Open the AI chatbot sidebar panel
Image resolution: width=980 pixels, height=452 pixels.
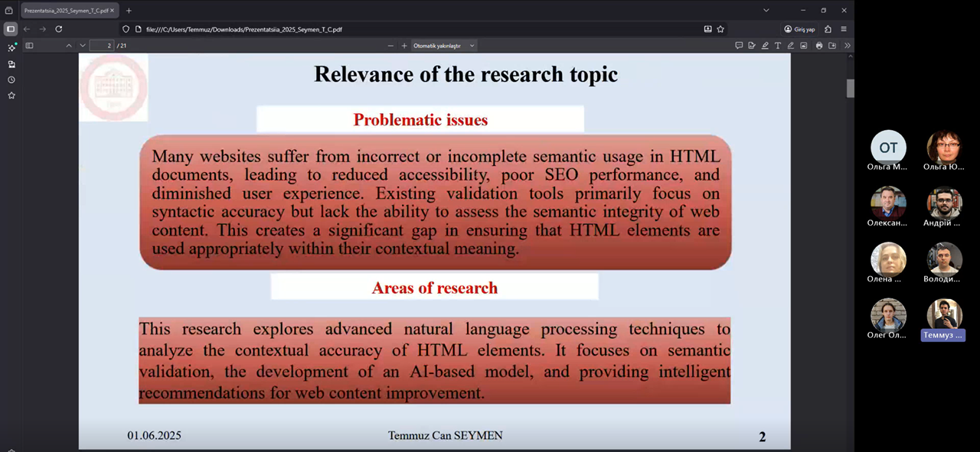[x=11, y=47]
